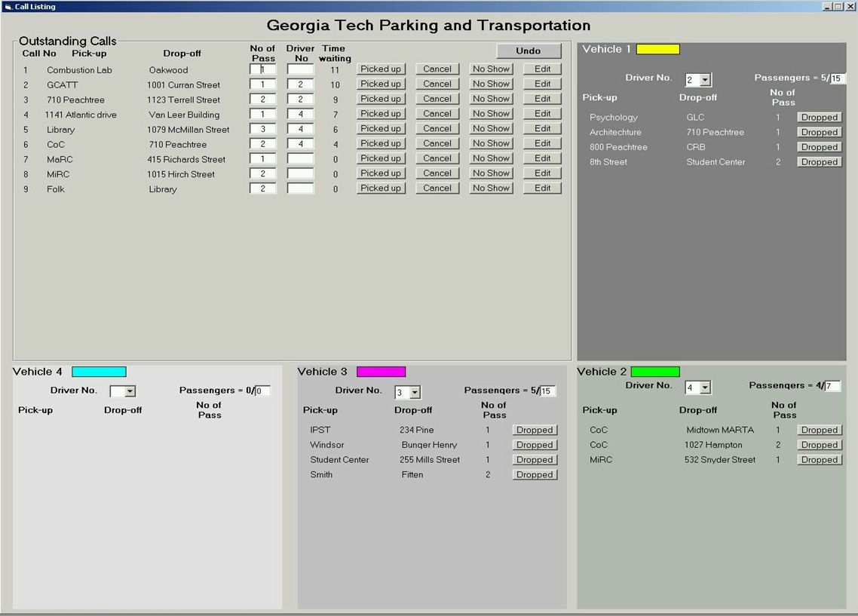Open Vehicle 3 Driver No. dropdown
Screen dimensions: 858x616
coord(415,393)
